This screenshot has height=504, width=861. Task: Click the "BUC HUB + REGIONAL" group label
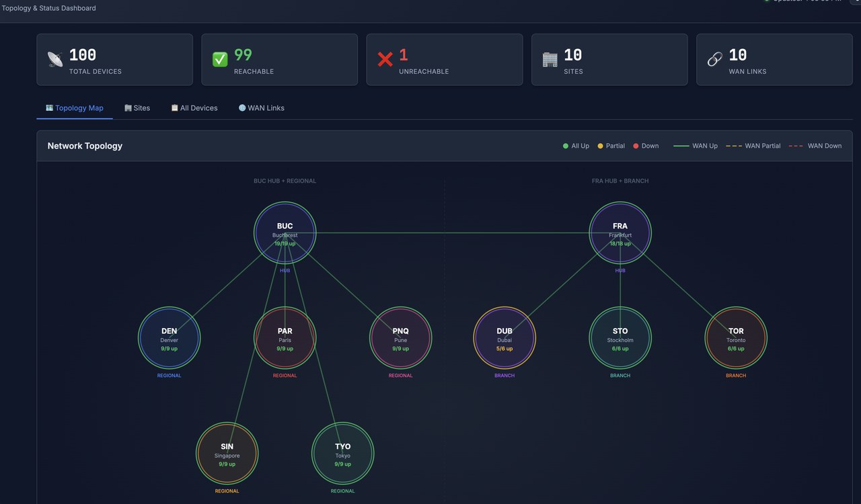(x=285, y=181)
